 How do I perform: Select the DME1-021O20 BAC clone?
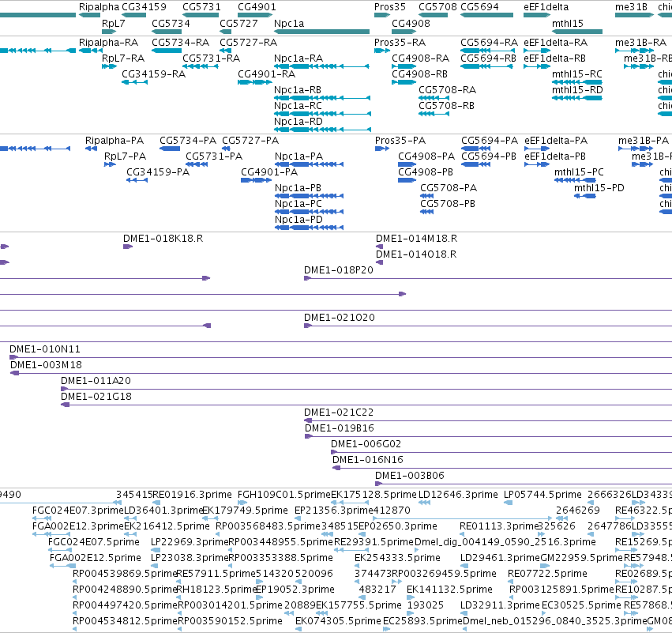coord(488,326)
